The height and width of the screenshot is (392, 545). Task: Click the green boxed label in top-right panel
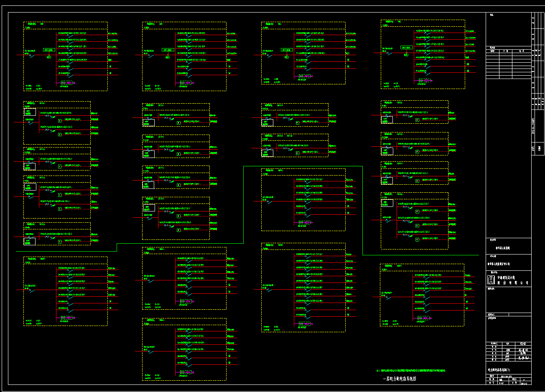tap(406, 48)
